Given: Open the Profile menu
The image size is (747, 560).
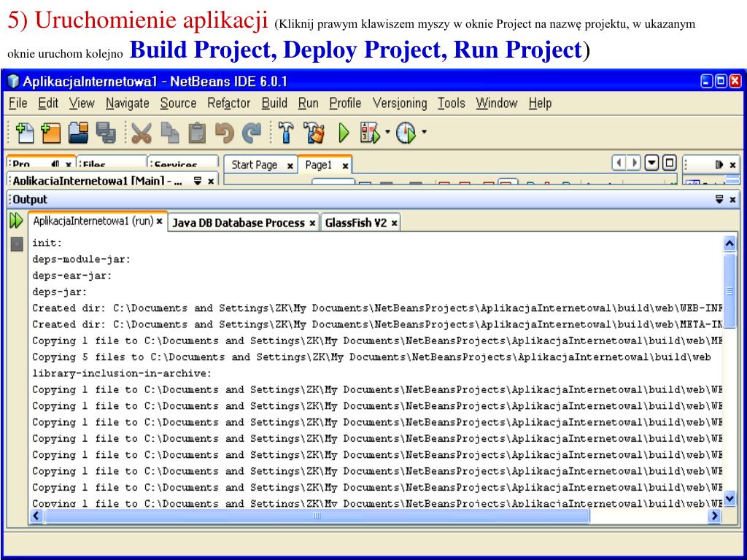Looking at the screenshot, I should [x=345, y=104].
